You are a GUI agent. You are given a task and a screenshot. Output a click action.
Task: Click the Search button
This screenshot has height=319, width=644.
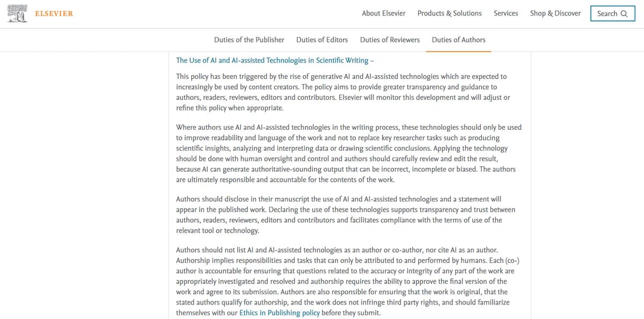pyautogui.click(x=612, y=14)
